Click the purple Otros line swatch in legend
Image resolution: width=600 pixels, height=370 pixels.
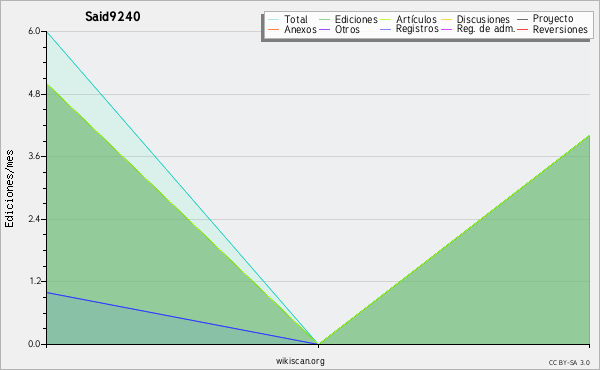tap(324, 29)
